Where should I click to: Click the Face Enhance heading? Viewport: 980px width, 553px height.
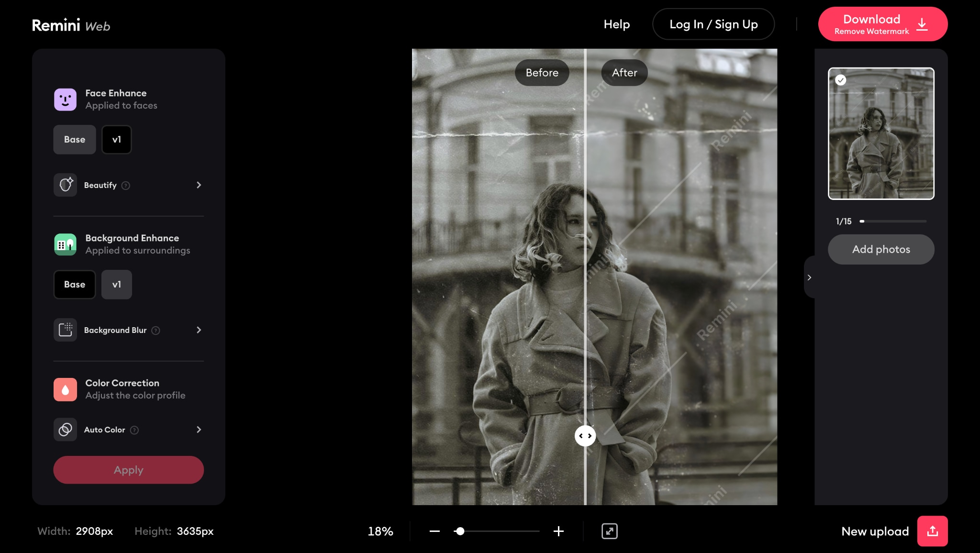(x=116, y=93)
